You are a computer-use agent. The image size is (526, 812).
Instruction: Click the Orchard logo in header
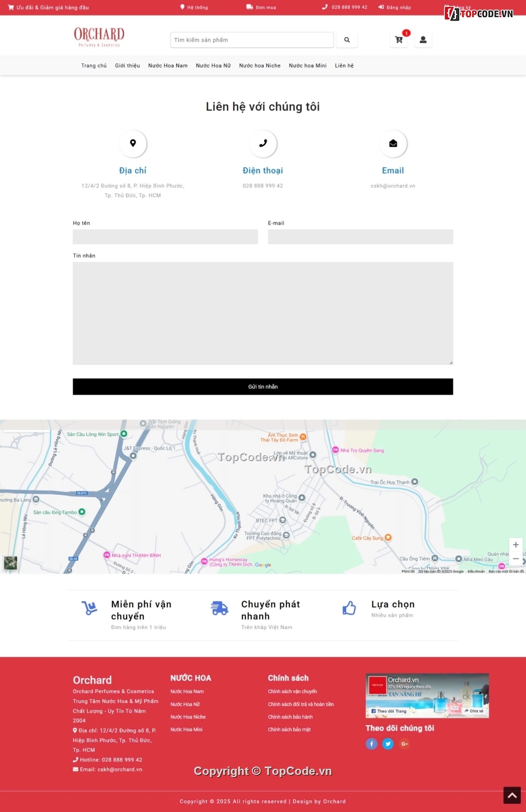point(99,37)
